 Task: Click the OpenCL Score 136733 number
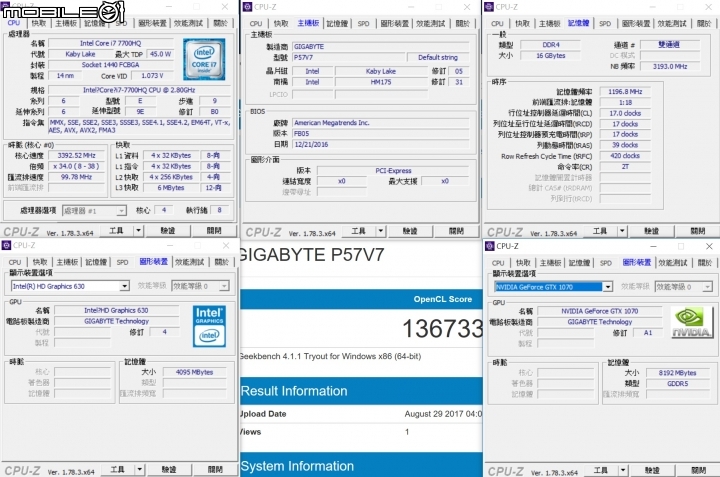coord(442,329)
